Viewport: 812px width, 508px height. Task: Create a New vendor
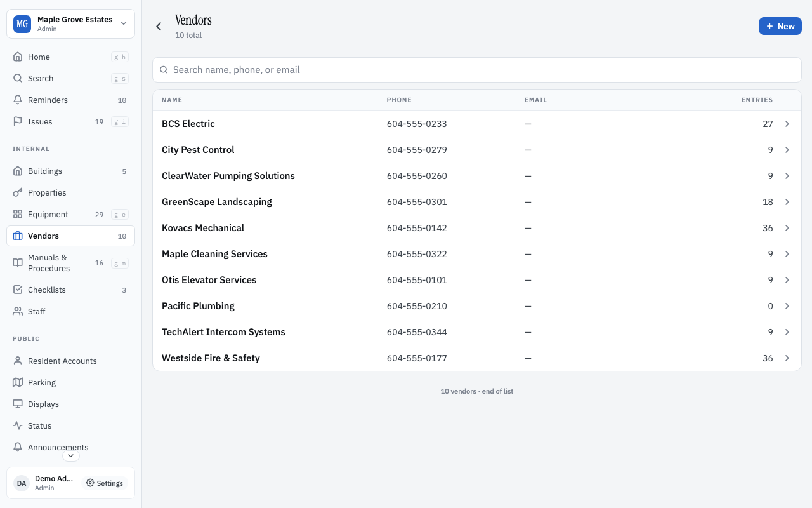[x=780, y=26]
